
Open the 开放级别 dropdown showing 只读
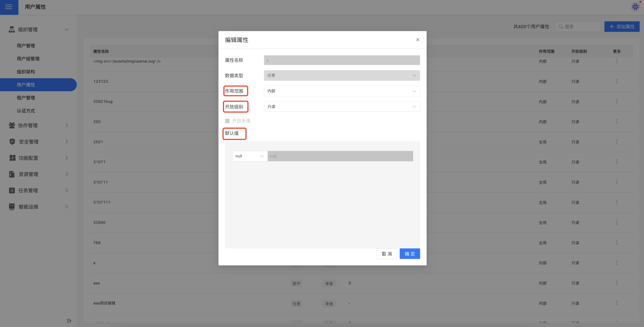pyautogui.click(x=342, y=106)
